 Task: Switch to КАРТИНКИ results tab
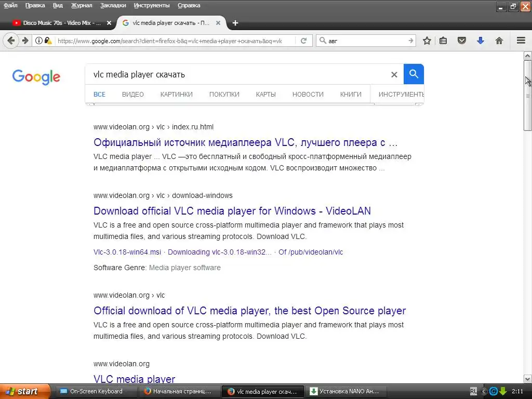pos(177,95)
